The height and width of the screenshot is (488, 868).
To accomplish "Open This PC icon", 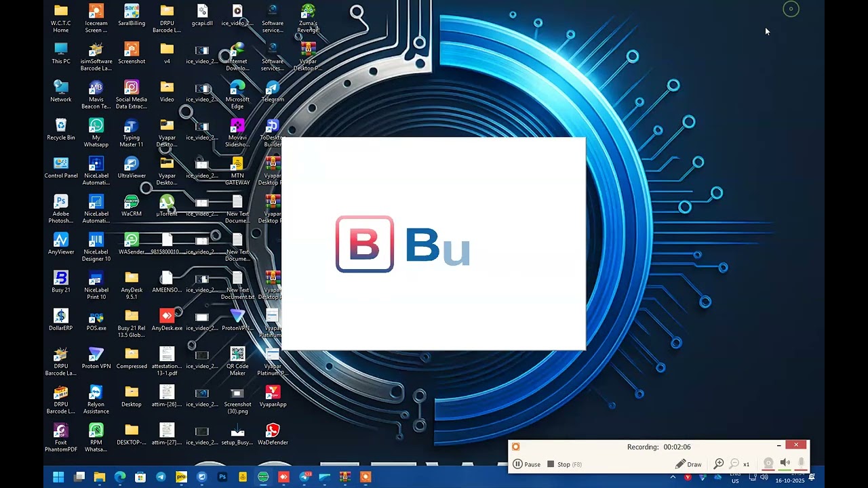I will click(x=61, y=54).
